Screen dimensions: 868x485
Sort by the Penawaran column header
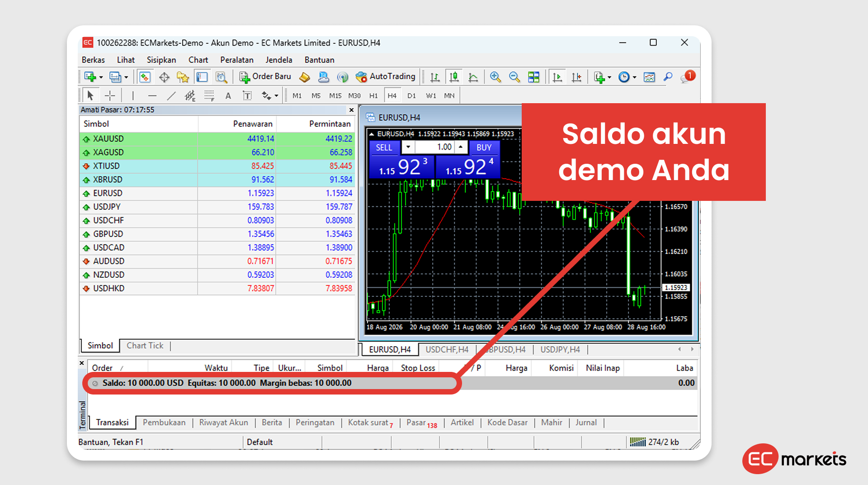click(x=237, y=124)
